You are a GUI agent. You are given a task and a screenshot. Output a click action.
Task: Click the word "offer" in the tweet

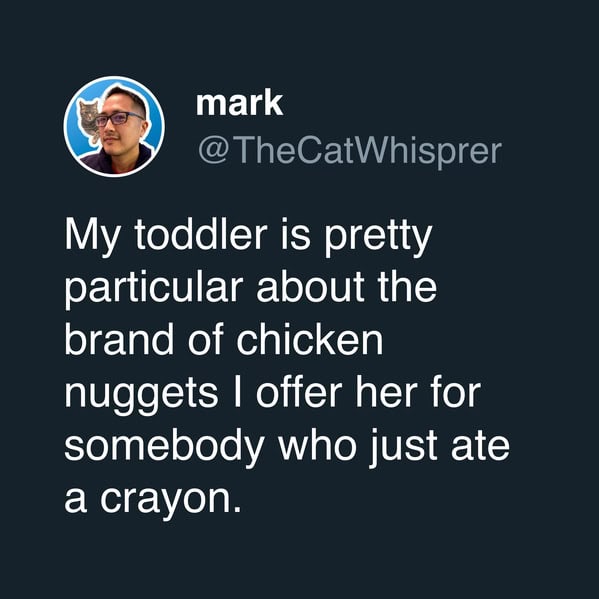click(x=299, y=392)
